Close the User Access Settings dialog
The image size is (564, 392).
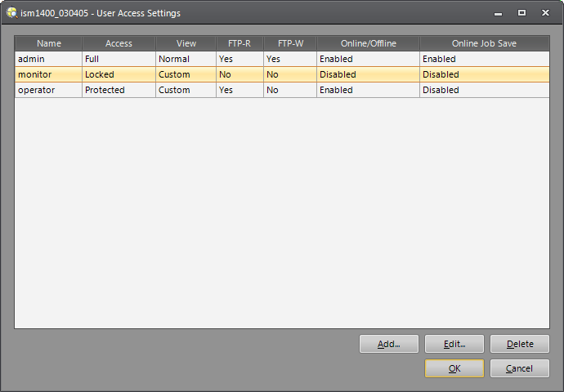click(545, 13)
